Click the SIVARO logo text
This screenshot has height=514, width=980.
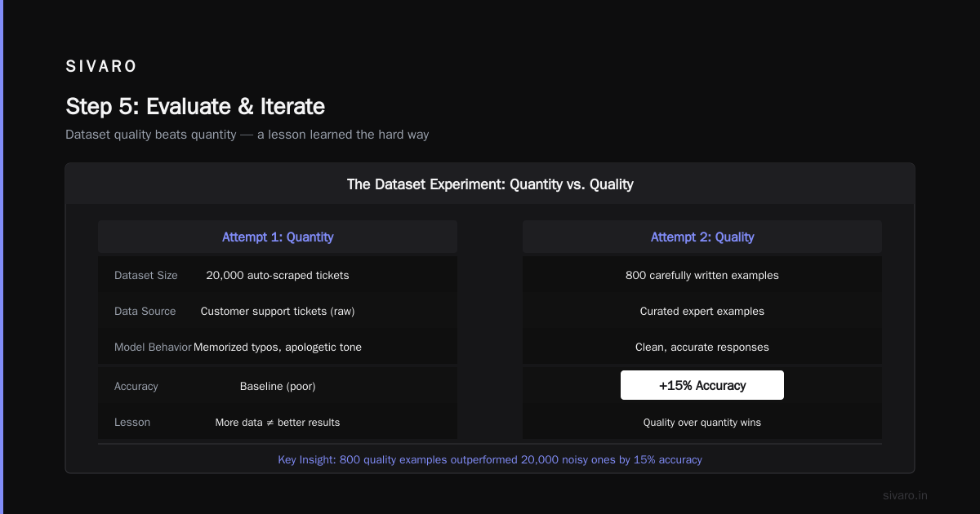[101, 66]
